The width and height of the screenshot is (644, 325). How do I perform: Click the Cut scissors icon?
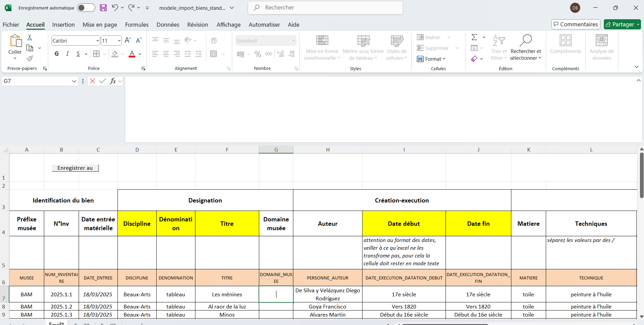coord(30,37)
